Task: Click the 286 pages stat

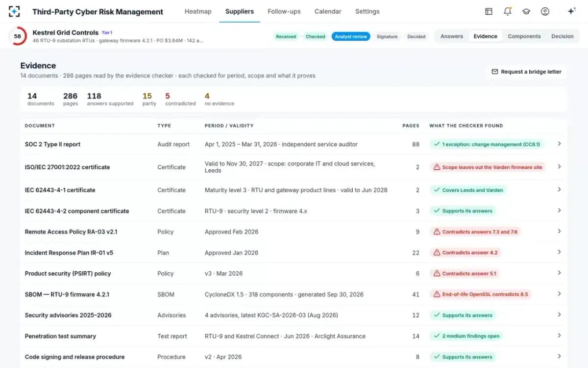Action: (x=71, y=99)
